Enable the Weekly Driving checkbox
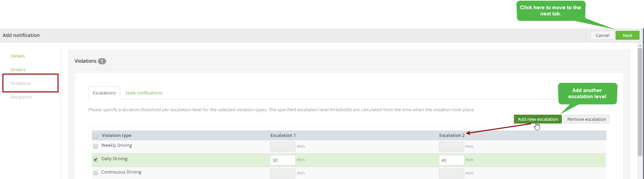 click(x=96, y=146)
